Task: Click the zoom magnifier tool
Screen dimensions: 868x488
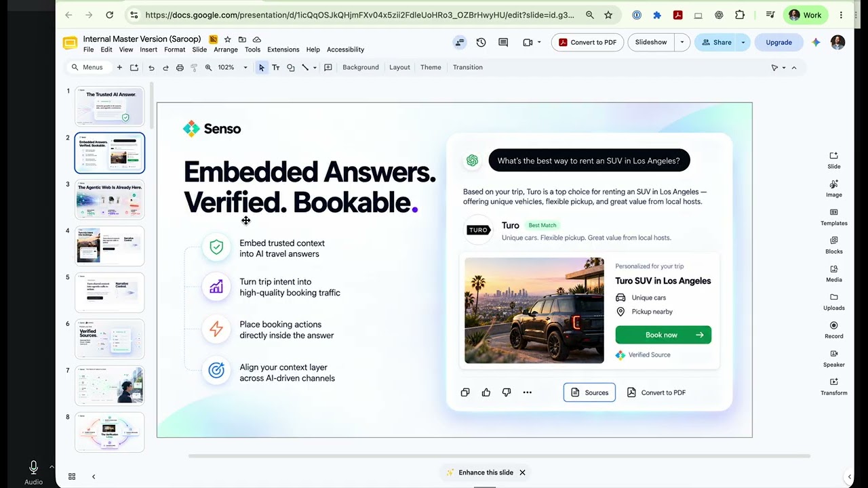Action: 208,68
